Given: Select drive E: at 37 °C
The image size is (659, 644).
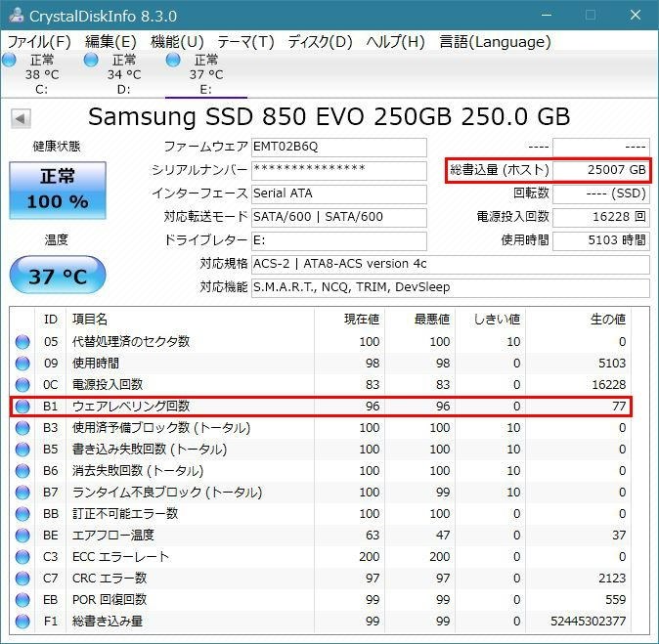Looking at the screenshot, I should [206, 74].
